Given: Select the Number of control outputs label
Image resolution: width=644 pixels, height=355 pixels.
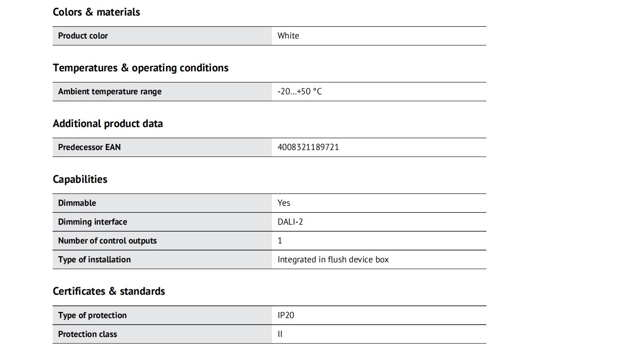Looking at the screenshot, I should pos(107,241).
